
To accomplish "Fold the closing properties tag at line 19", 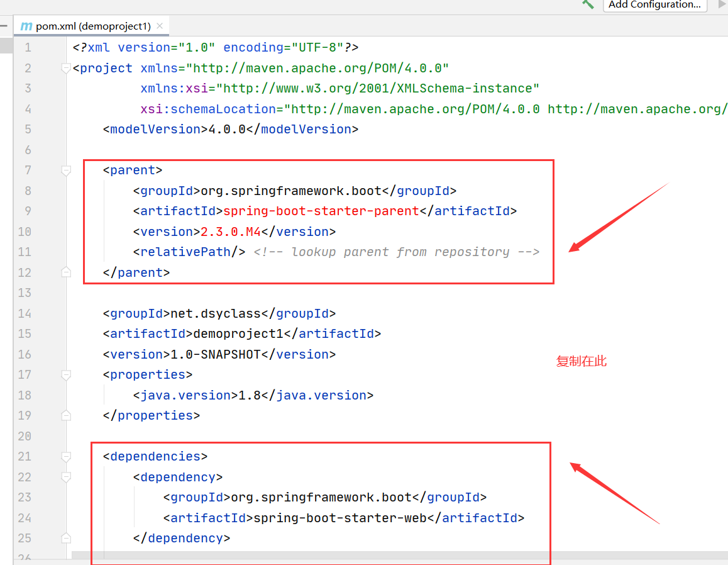I will click(66, 415).
